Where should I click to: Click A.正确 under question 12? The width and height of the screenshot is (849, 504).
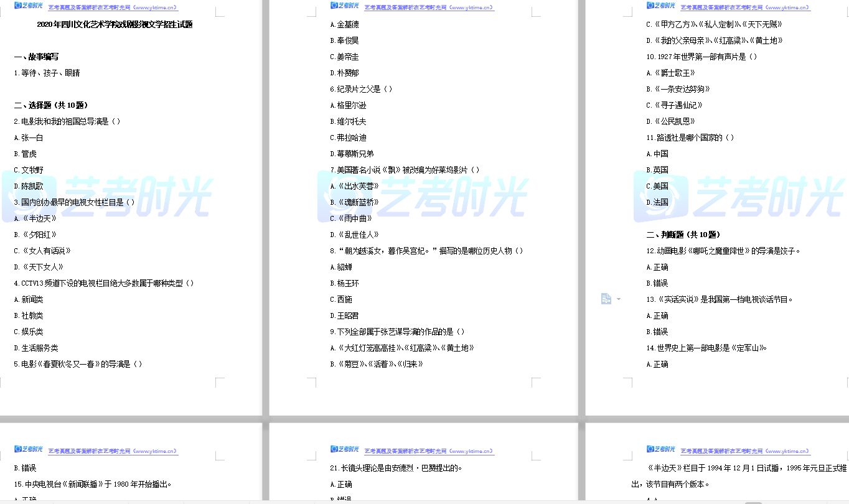point(657,267)
